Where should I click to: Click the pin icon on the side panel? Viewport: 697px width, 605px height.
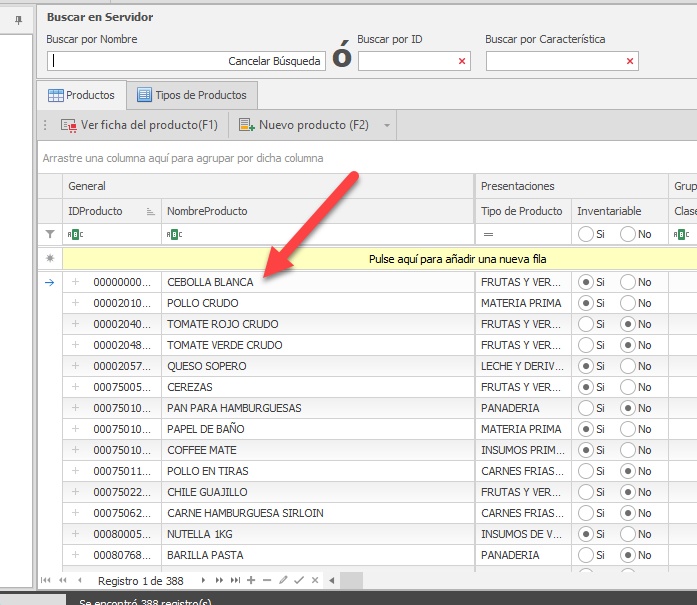18,20
